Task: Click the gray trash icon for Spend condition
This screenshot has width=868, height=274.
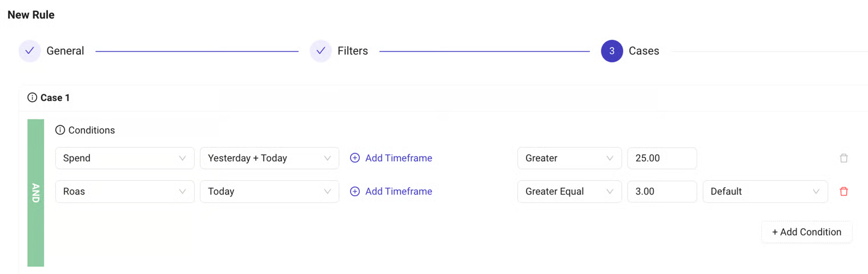Action: [x=843, y=158]
